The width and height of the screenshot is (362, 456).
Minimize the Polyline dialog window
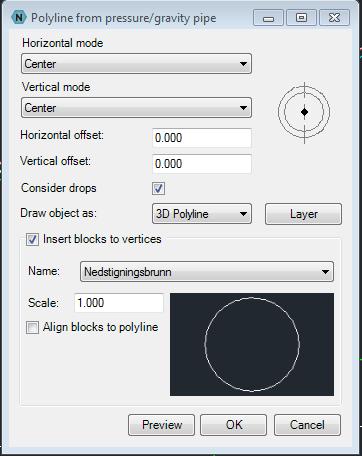click(268, 18)
